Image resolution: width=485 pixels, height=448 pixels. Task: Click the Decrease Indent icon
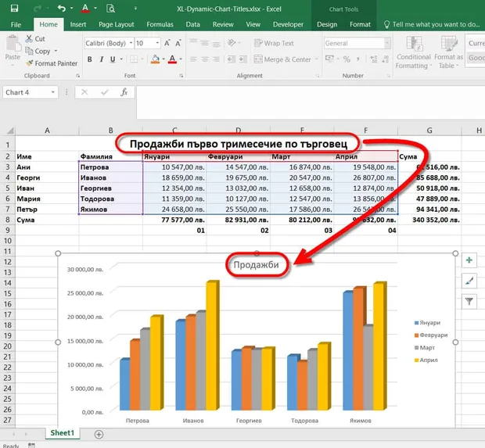[231, 59]
